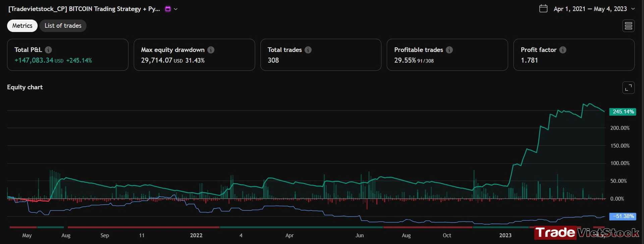Click the purple strategy calendar icon
Viewport: 644px width, 244px height.
tap(168, 9)
